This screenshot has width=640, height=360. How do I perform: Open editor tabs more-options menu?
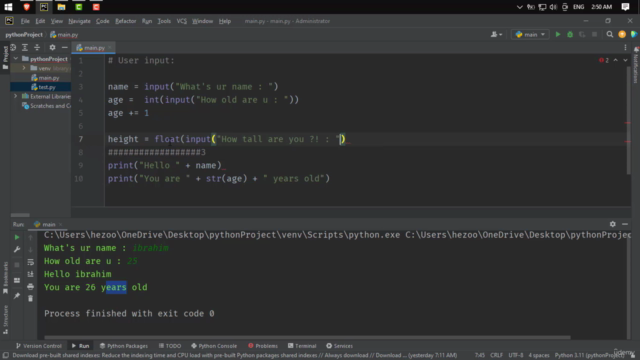pos(625,48)
